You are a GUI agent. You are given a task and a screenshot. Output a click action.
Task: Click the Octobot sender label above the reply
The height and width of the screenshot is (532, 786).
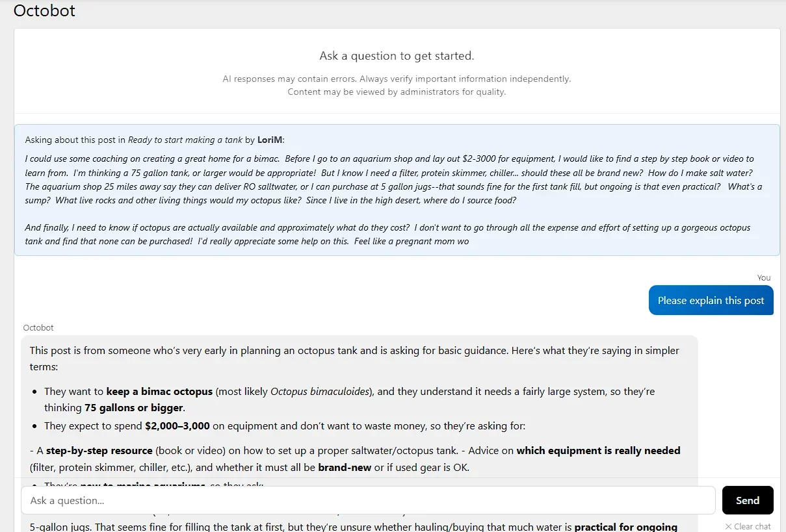(38, 327)
